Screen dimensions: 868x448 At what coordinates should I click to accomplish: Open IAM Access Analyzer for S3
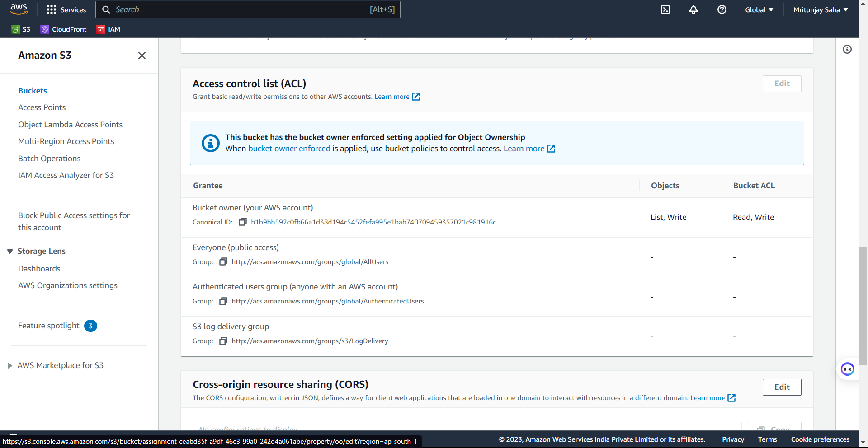pyautogui.click(x=66, y=175)
